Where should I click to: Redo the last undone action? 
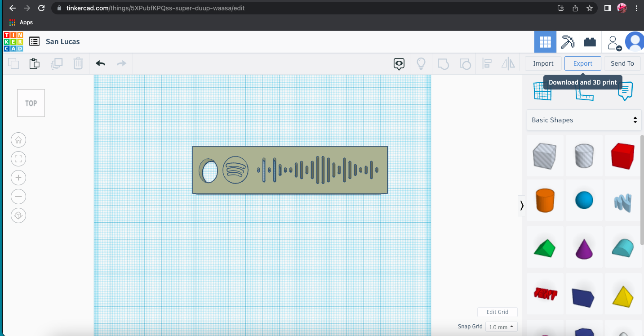(x=122, y=63)
